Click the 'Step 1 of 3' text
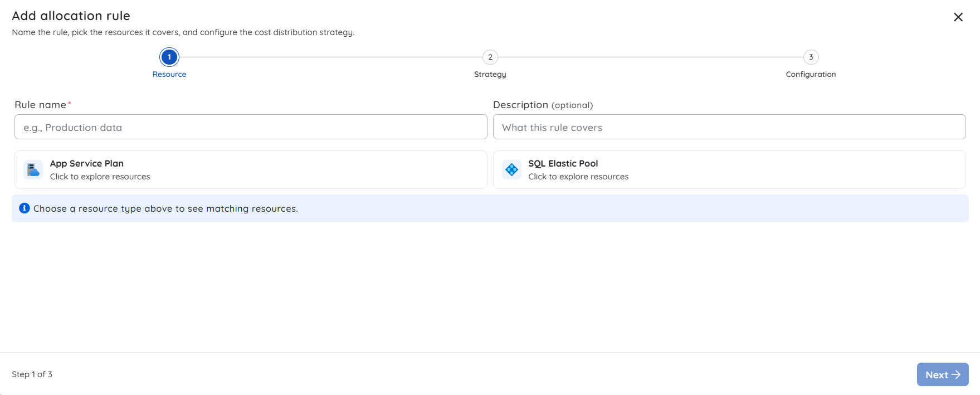Viewport: 980px width, 395px height. (32, 374)
